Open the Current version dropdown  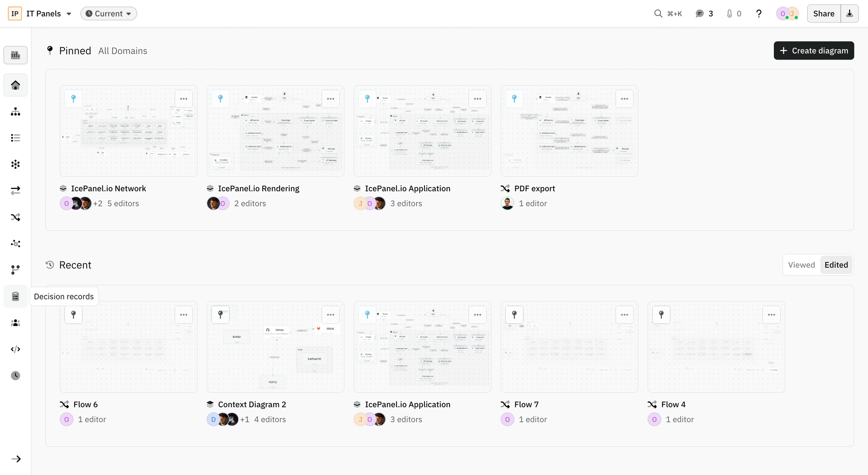108,14
